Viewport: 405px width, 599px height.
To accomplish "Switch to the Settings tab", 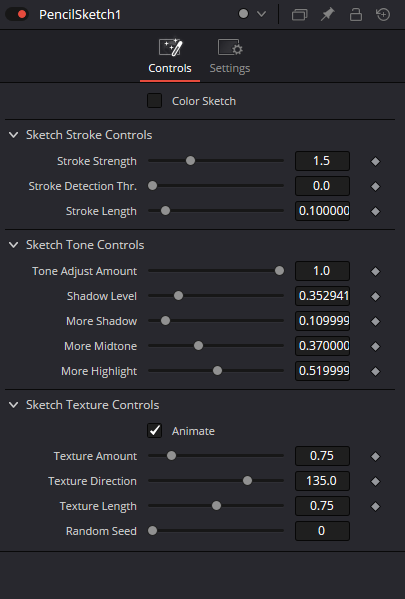I will point(230,57).
